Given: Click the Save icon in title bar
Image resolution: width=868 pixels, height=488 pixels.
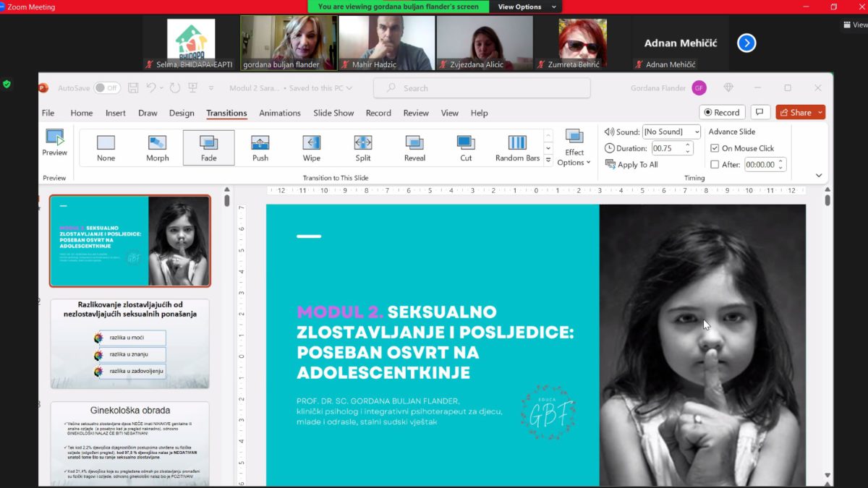Looking at the screenshot, I should click(x=133, y=88).
